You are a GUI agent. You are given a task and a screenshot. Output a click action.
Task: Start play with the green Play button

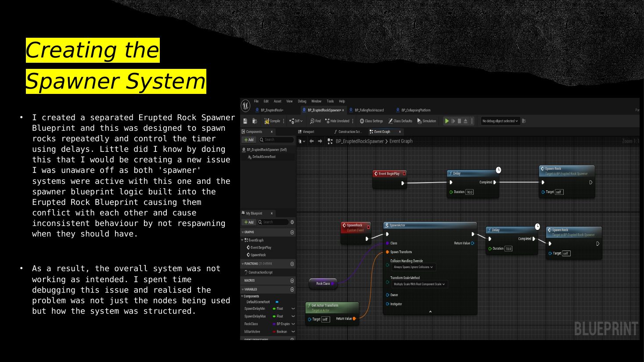pos(447,121)
